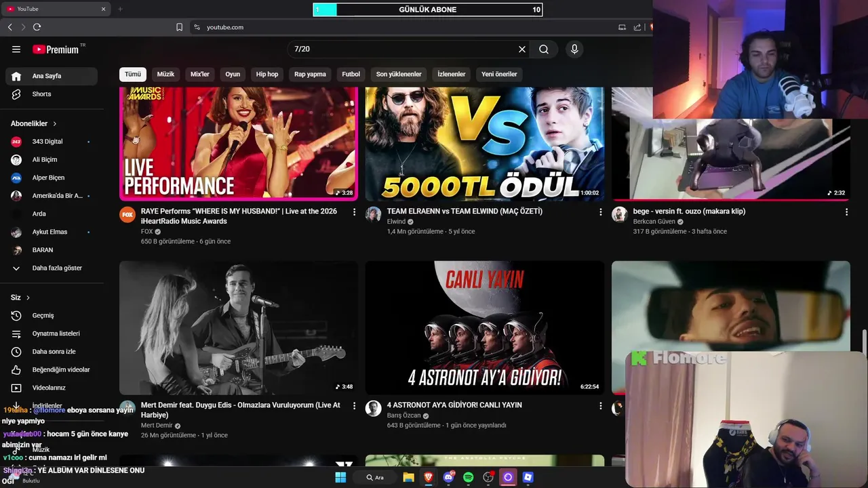Bookmark the page using the bookmark icon
Screen dimensions: 868x488
(179, 27)
